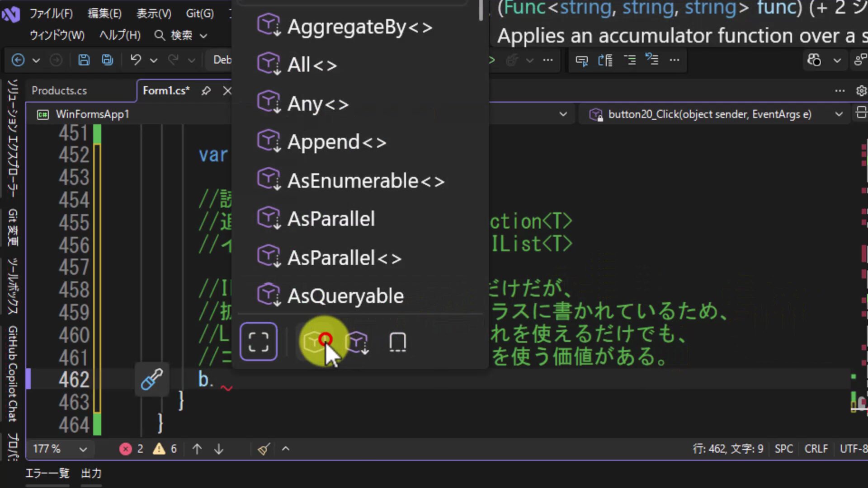Click the CRLF line ending indicator
Image resolution: width=868 pixels, height=488 pixels.
pyautogui.click(x=816, y=449)
